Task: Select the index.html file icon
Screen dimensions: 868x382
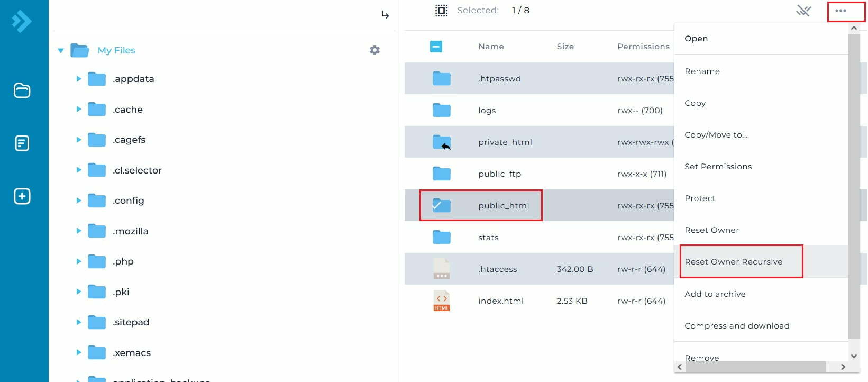Action: 441,301
